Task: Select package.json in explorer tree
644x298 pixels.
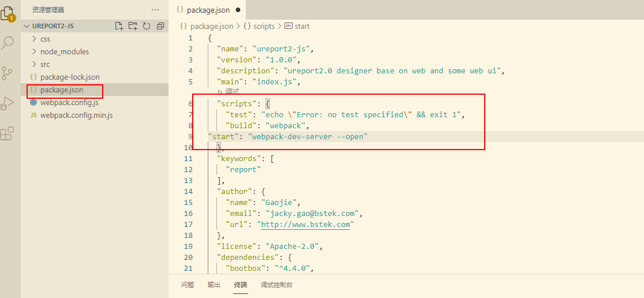Action: tap(62, 90)
